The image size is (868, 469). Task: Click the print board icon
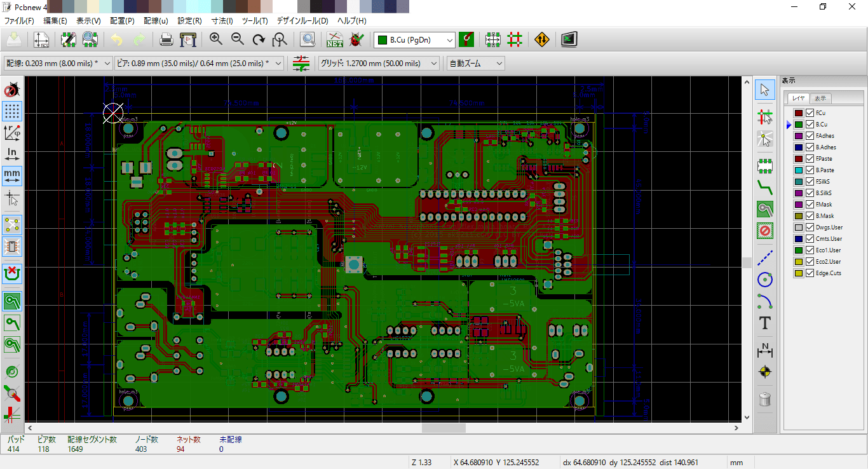[x=166, y=39]
